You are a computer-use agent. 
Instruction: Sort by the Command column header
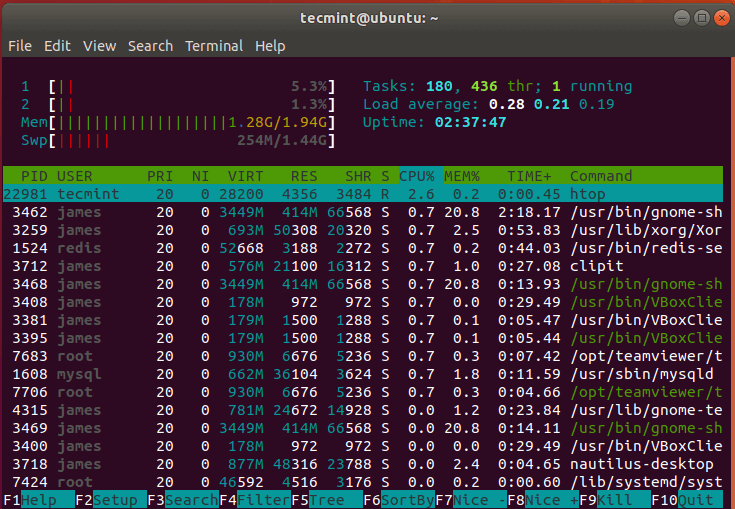601,176
